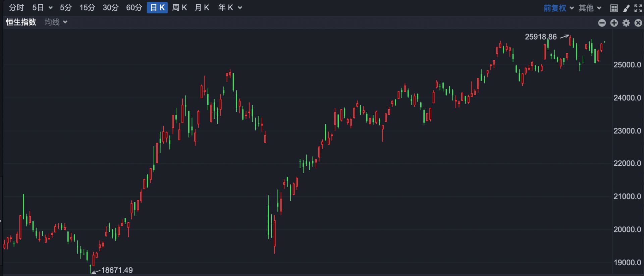Close the indicator with the X circle icon
The width and height of the screenshot is (644, 276).
tap(638, 23)
